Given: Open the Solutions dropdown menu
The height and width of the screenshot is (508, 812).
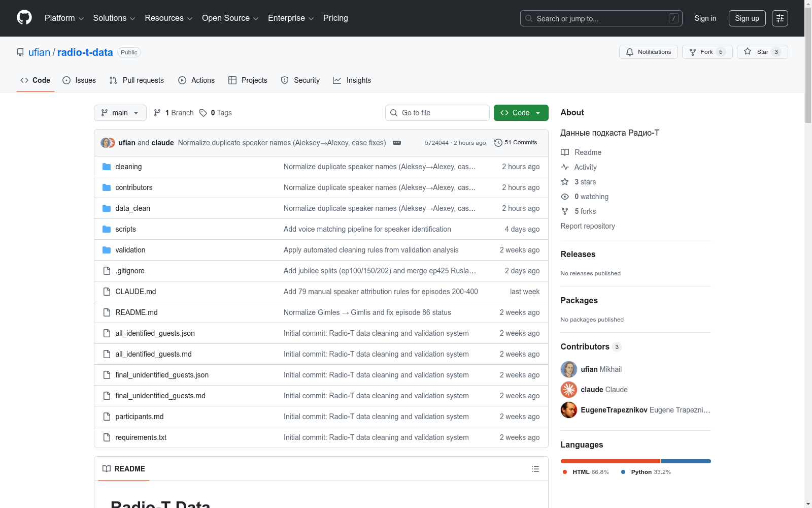Looking at the screenshot, I should 114,18.
